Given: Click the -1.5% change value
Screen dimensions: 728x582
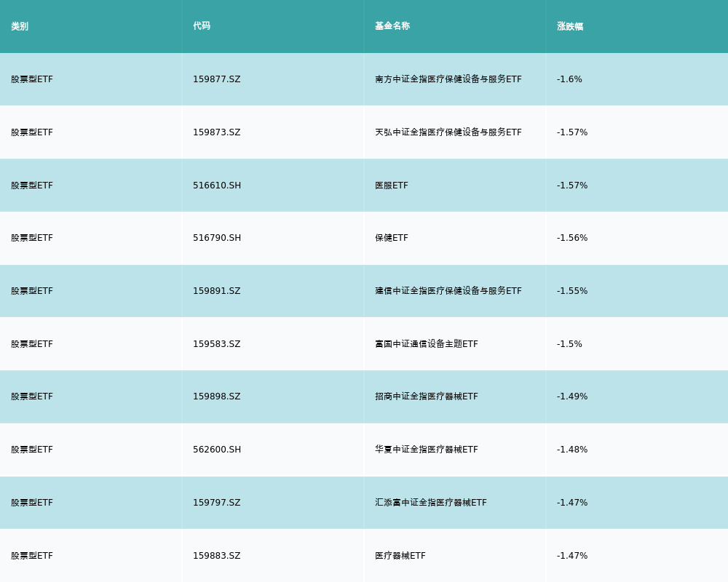Looking at the screenshot, I should coord(569,344).
